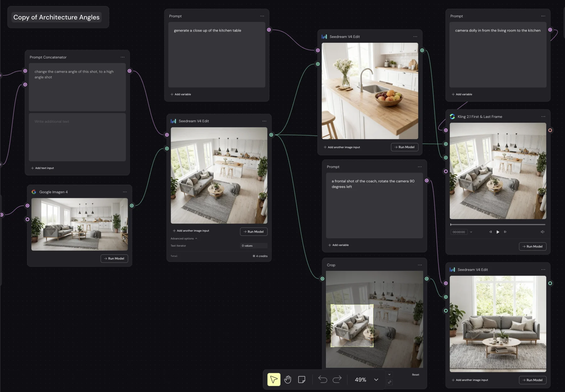The image size is (565, 392).
Task: Open Prompt Concatenator node options menu
Action: click(x=122, y=57)
